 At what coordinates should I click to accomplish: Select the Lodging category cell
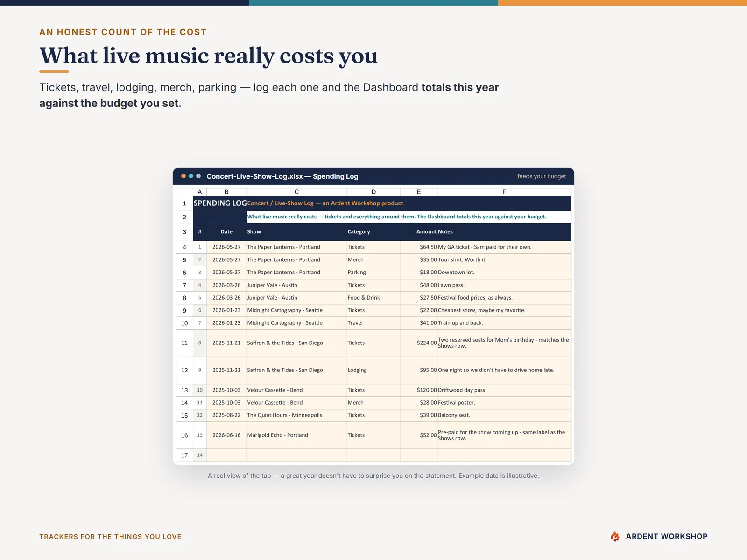373,370
